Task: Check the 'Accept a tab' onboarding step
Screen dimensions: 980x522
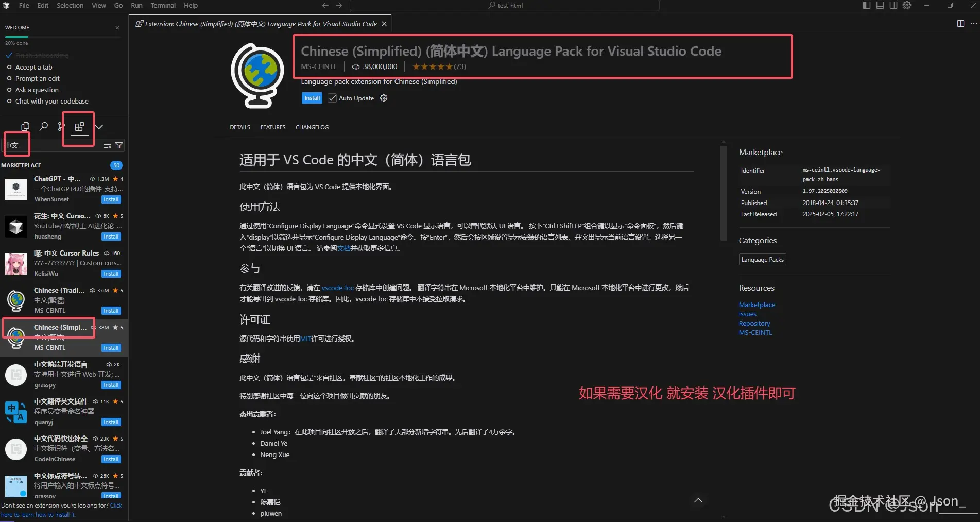Action: [x=9, y=67]
